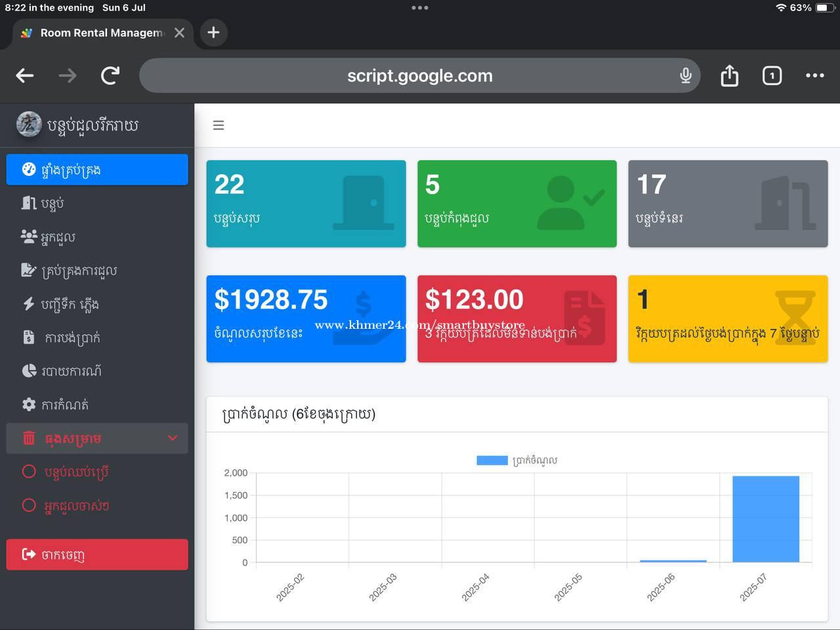Screen dimensions: 840x630
Task: Tap the browser back arrow
Action: [25, 76]
